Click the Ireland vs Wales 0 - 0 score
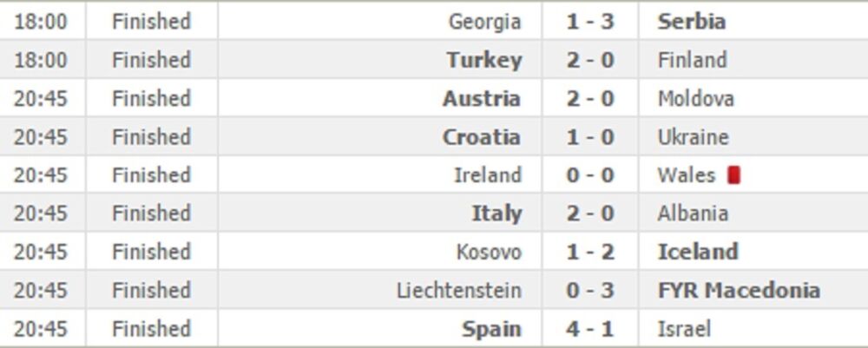This screenshot has height=348, width=868. (590, 175)
